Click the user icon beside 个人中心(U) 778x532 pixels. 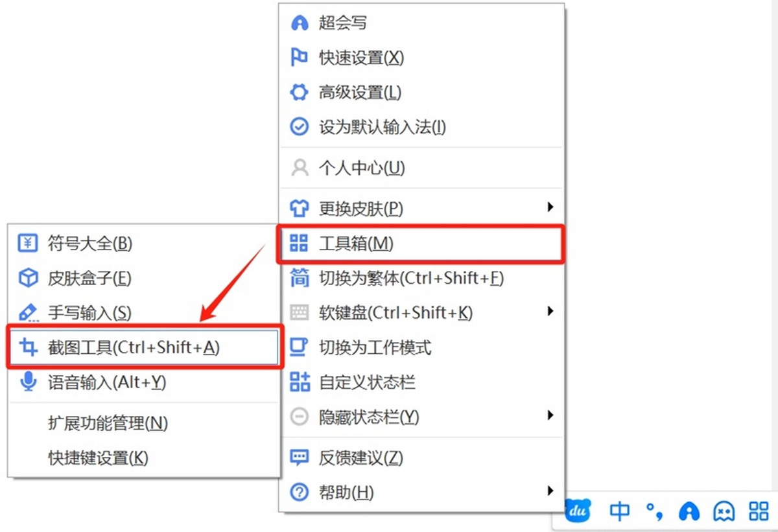tap(299, 168)
